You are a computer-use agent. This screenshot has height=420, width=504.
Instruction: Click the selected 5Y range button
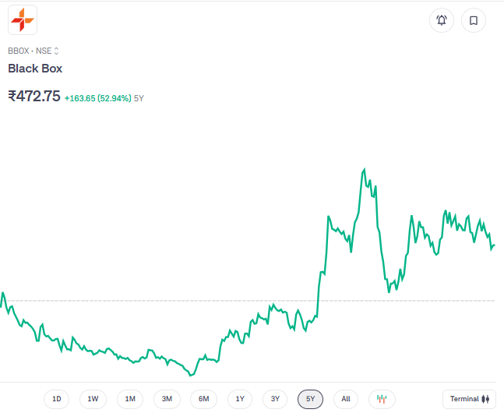click(311, 399)
